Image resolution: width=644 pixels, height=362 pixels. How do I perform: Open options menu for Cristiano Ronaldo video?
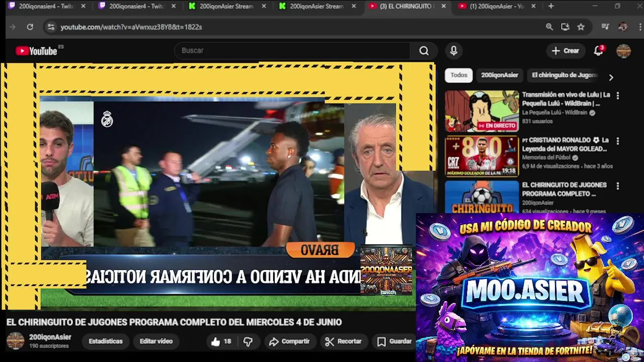point(618,141)
